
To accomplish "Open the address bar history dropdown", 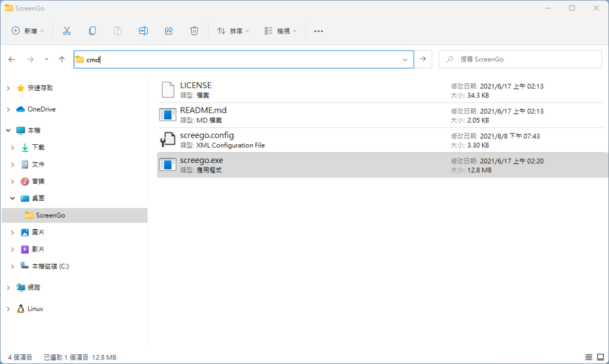I will (405, 60).
